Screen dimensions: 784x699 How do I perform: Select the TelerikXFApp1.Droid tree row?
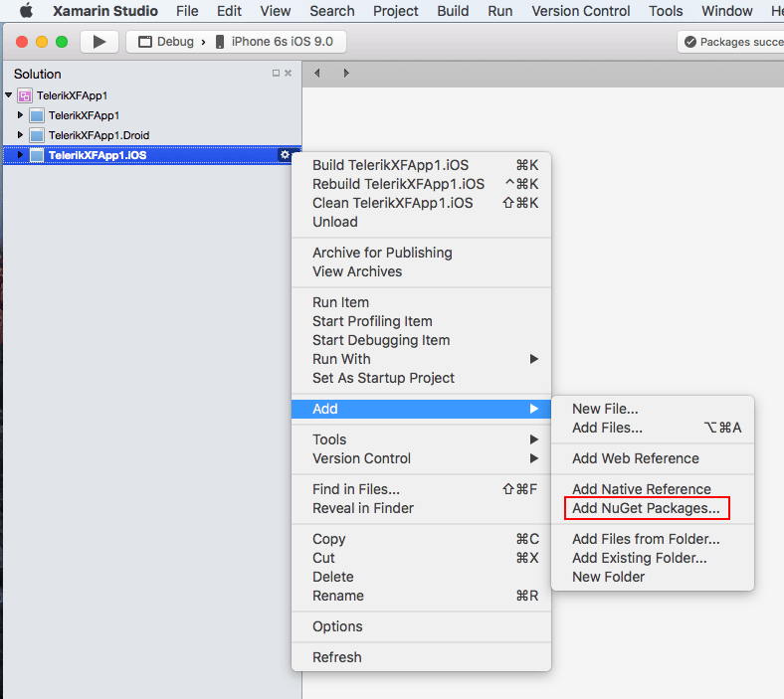coord(152,135)
